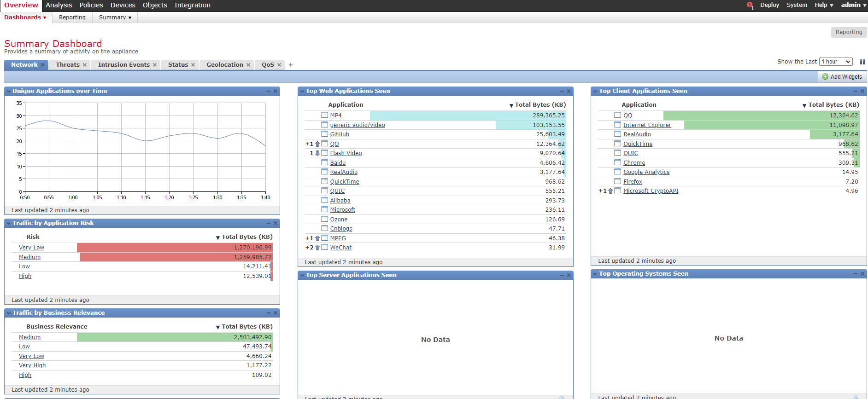
Task: Minimize the Top Operating Systems Seen widget
Action: click(x=856, y=274)
